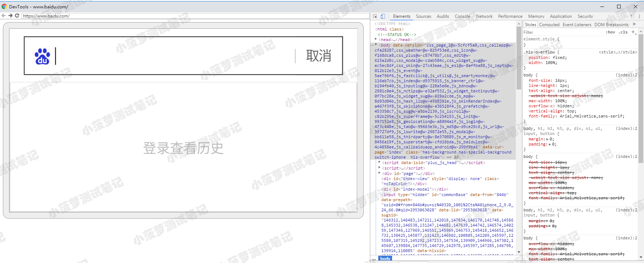Click the new style rule plus icon

coord(633,32)
